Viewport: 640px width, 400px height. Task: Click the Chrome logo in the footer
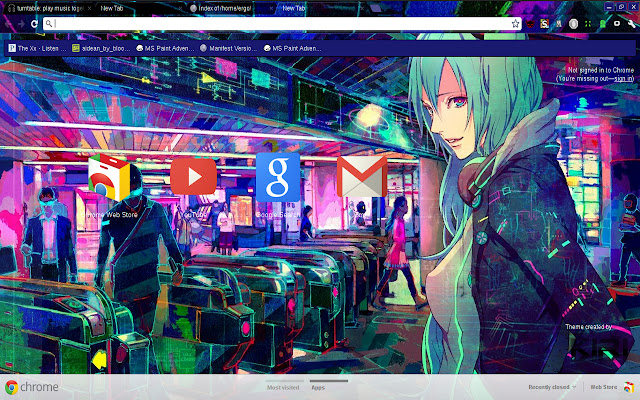pos(32,387)
